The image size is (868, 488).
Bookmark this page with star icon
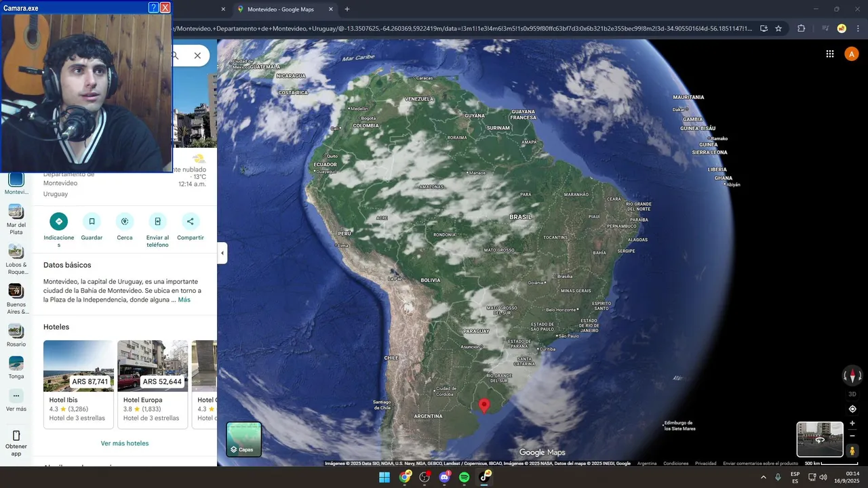[x=778, y=28]
